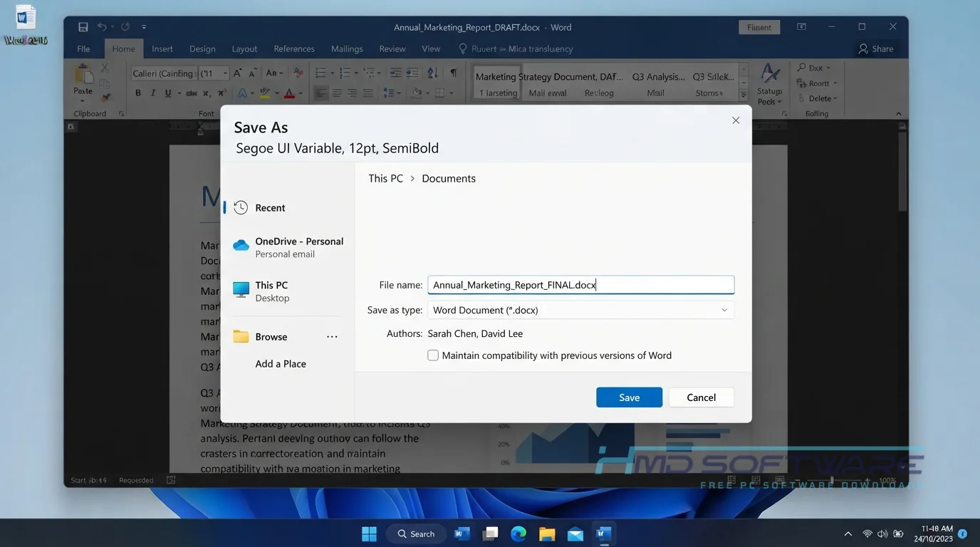Click the File name input field

click(580, 285)
